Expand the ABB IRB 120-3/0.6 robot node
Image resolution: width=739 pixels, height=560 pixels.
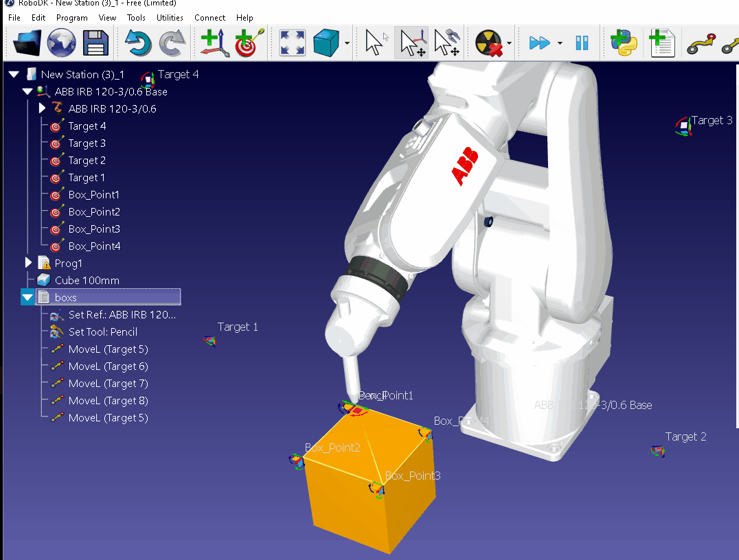[x=42, y=108]
